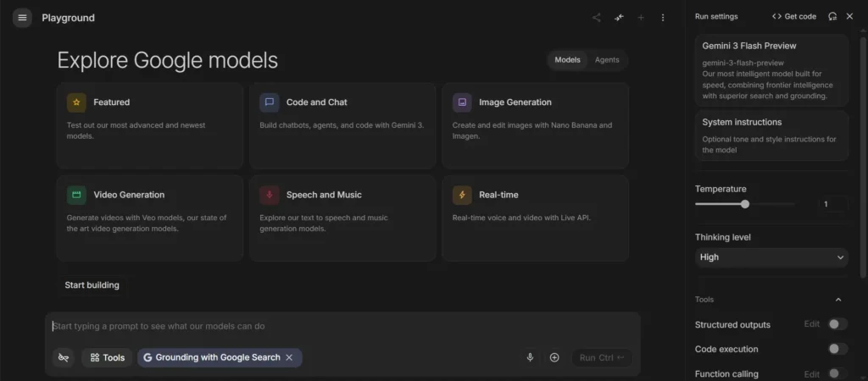Click the temporary chat icon beside Tools
868x381 pixels.
[x=64, y=358]
